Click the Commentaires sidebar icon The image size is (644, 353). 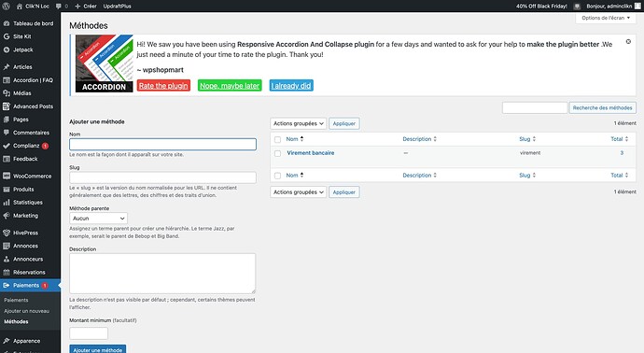pyautogui.click(x=7, y=133)
